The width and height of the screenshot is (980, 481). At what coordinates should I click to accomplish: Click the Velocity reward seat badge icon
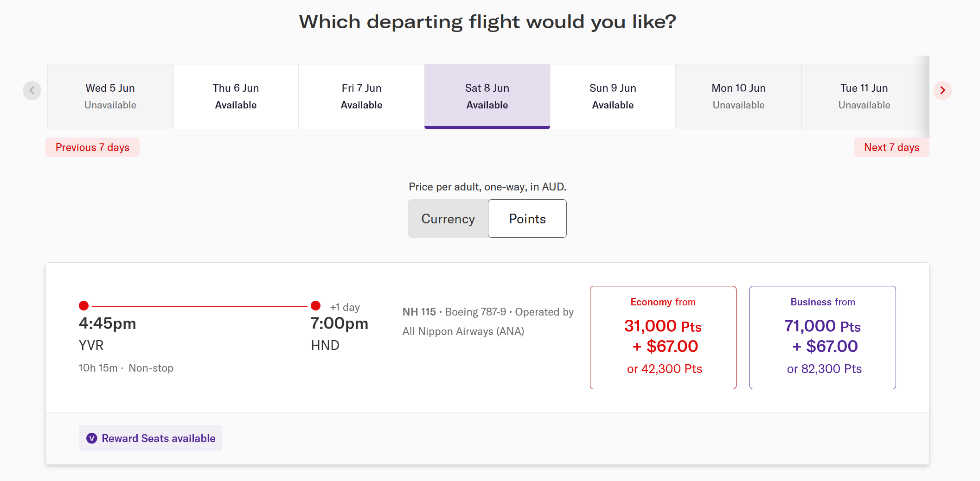(92, 438)
